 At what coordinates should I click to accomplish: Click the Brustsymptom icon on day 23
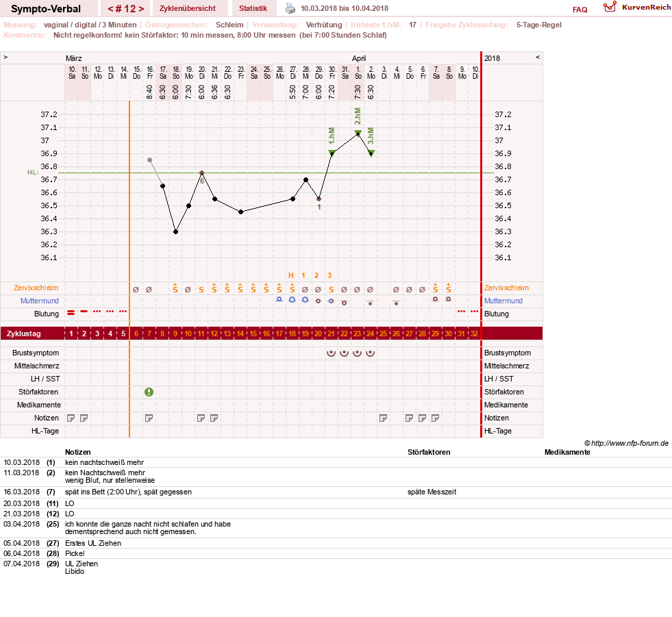(x=357, y=353)
